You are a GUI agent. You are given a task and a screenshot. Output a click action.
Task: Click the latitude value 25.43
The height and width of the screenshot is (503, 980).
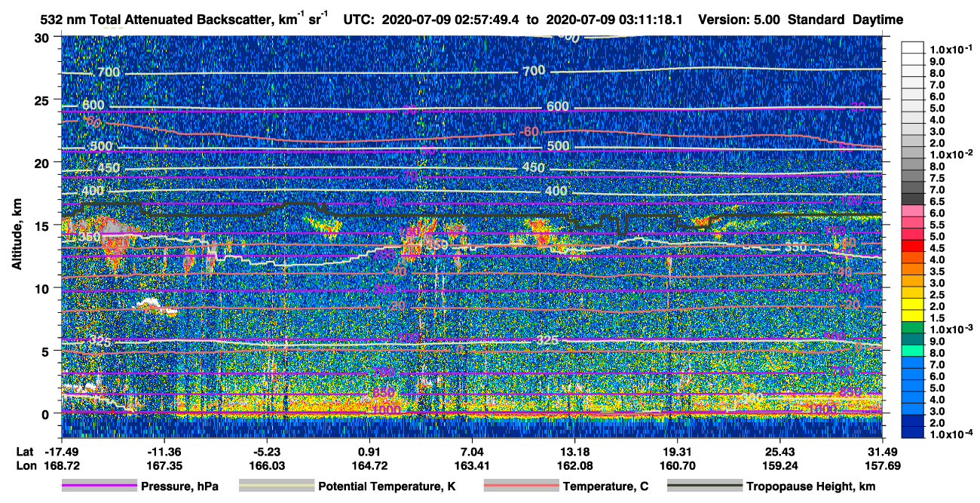tap(780, 452)
